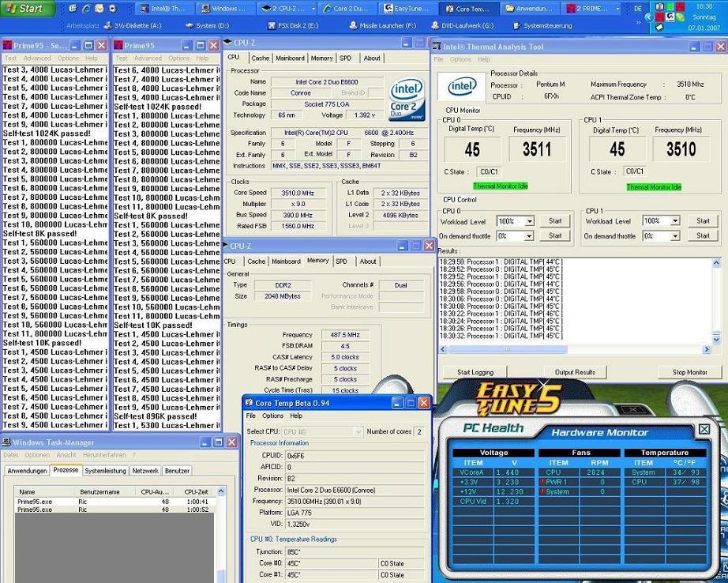Open 3½-Diskette (A:) drive shortcut
This screenshot has width=728, height=583.
(133, 25)
